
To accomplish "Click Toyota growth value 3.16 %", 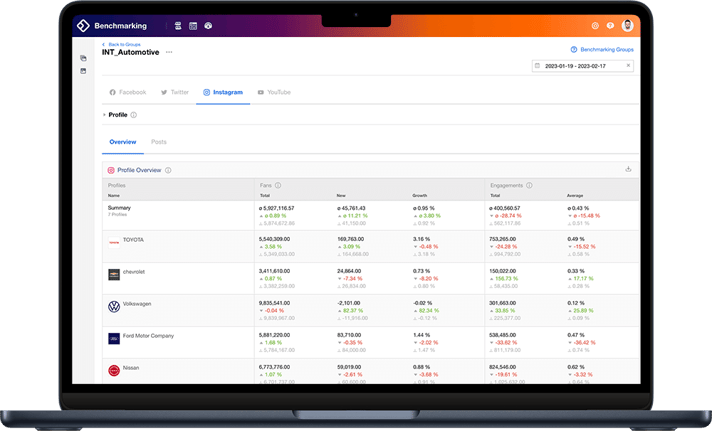I will coord(421,239).
